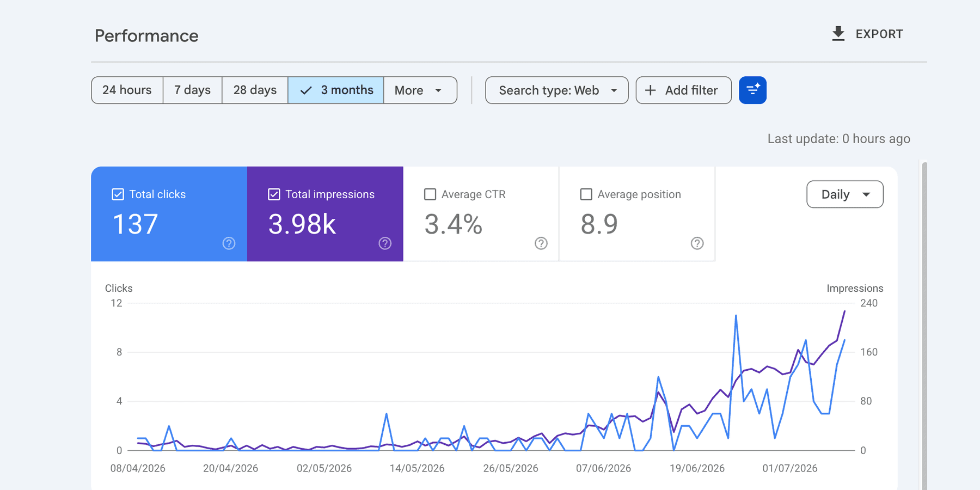Open help for Total impressions
The height and width of the screenshot is (490, 980).
click(385, 243)
